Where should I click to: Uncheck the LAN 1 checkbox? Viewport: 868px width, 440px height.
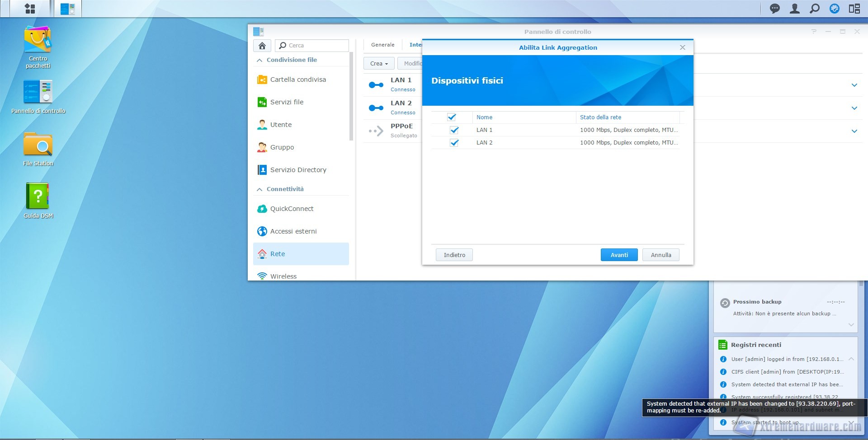(x=454, y=130)
